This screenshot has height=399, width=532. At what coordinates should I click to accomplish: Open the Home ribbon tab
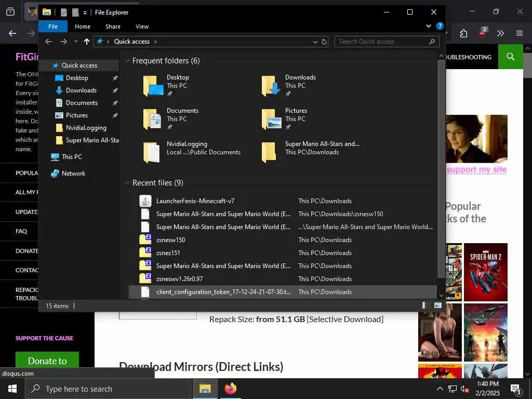coord(83,26)
